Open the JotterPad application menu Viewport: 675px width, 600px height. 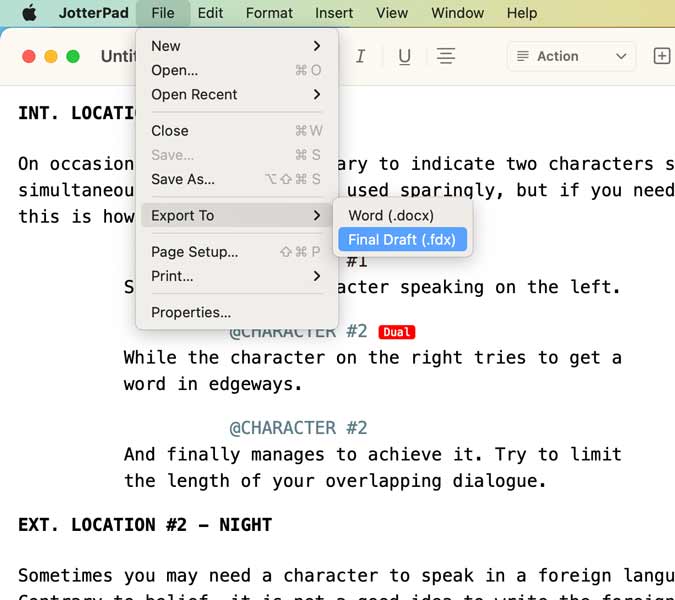tap(93, 13)
